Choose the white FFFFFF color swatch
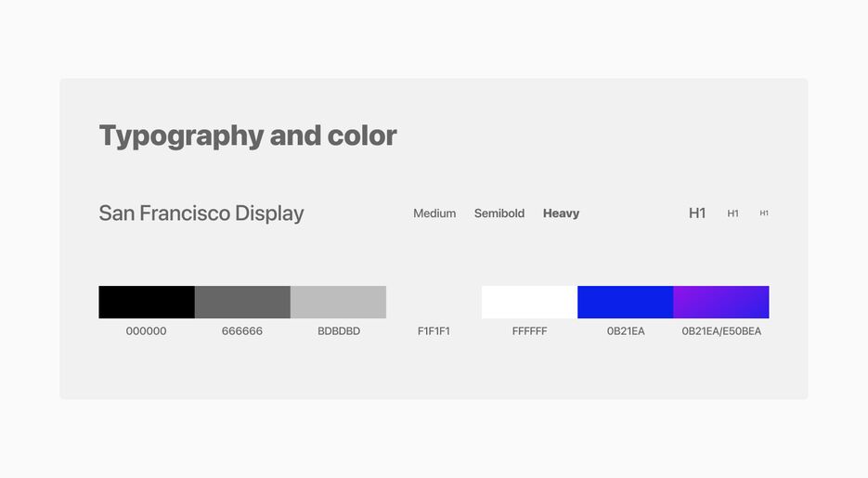The image size is (868, 478). [x=530, y=302]
